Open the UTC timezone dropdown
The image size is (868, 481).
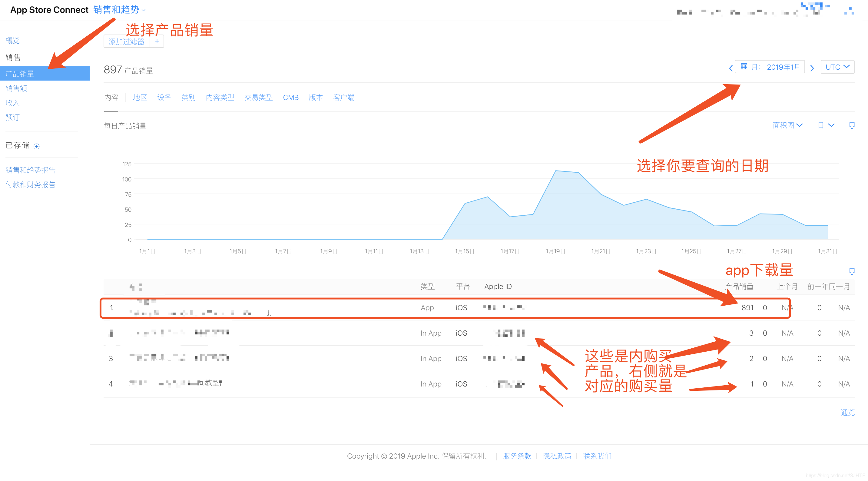837,67
